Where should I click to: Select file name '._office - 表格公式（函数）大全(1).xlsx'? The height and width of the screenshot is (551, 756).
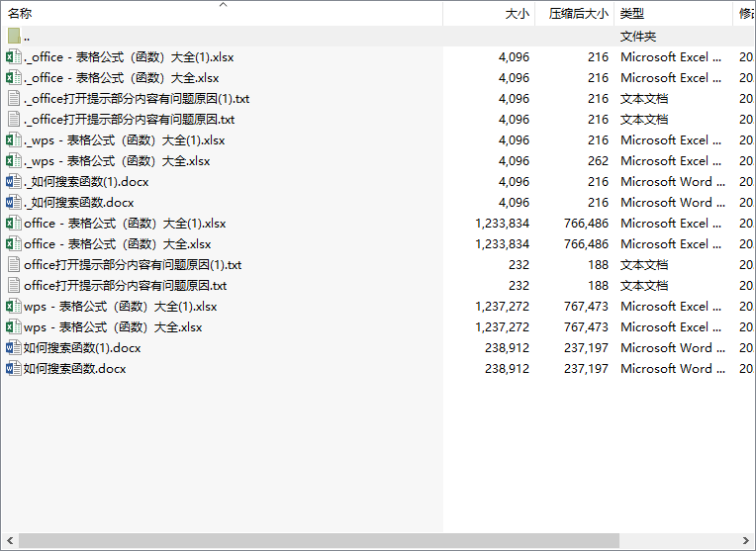(x=129, y=57)
